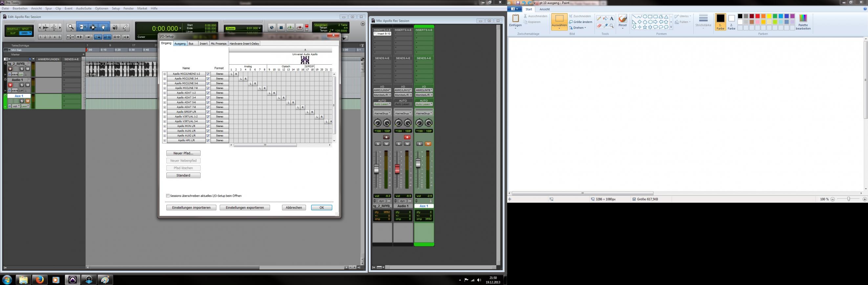Click the Standard button
The height and width of the screenshot is (285, 868).
(x=183, y=176)
